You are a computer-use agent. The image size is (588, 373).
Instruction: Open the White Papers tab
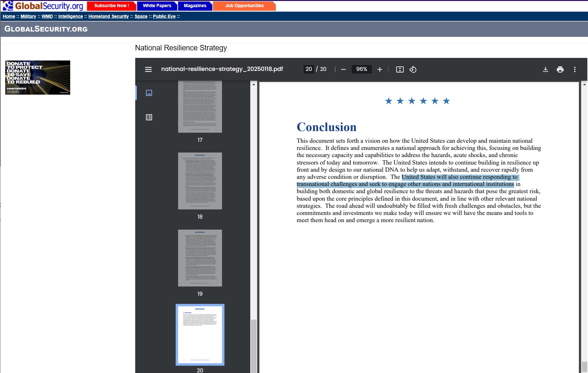tap(157, 6)
